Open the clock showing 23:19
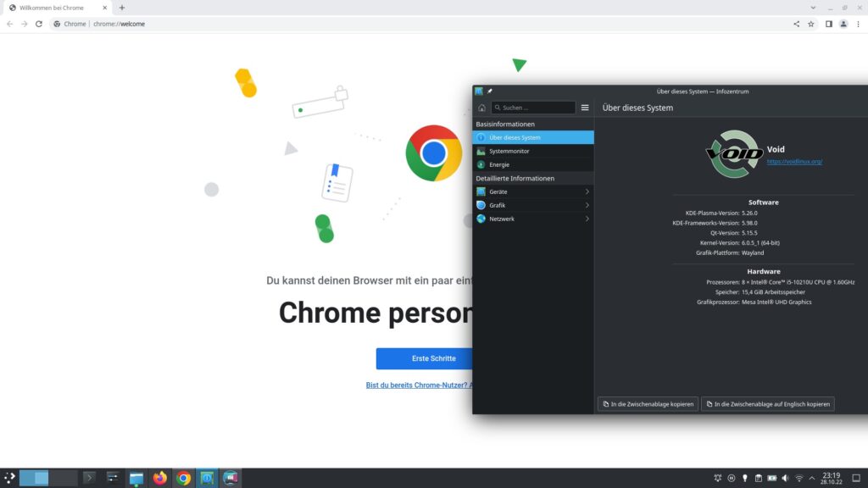Image resolution: width=868 pixels, height=488 pixels. tap(832, 478)
